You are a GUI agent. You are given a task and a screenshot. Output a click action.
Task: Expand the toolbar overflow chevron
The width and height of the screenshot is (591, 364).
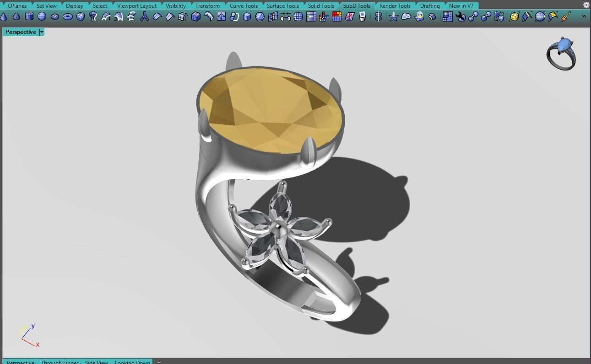[584, 16]
